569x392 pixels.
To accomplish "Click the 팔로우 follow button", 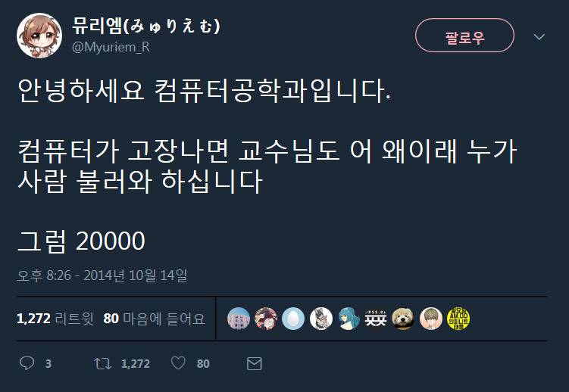I will click(x=464, y=36).
